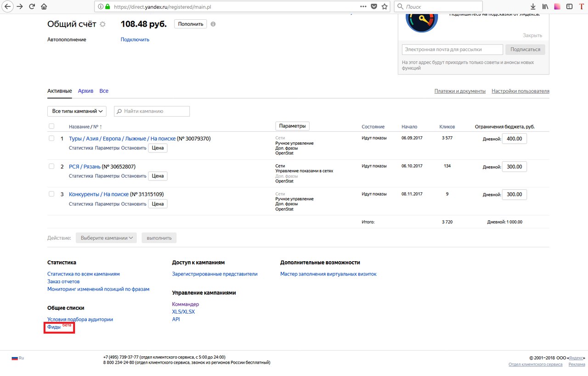The image size is (588, 376).
Task: Open the Фиды link
Action: (x=54, y=327)
